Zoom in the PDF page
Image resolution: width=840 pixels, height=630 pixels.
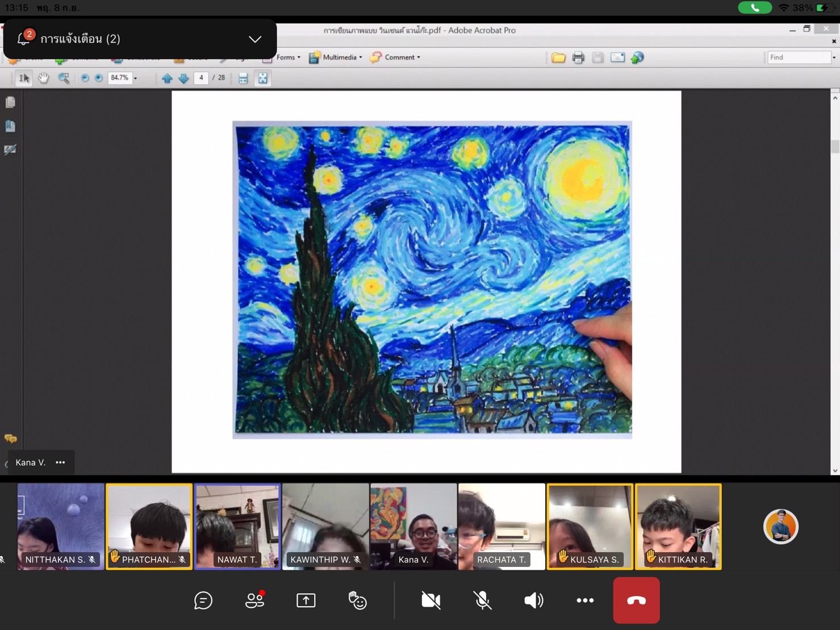(x=98, y=78)
